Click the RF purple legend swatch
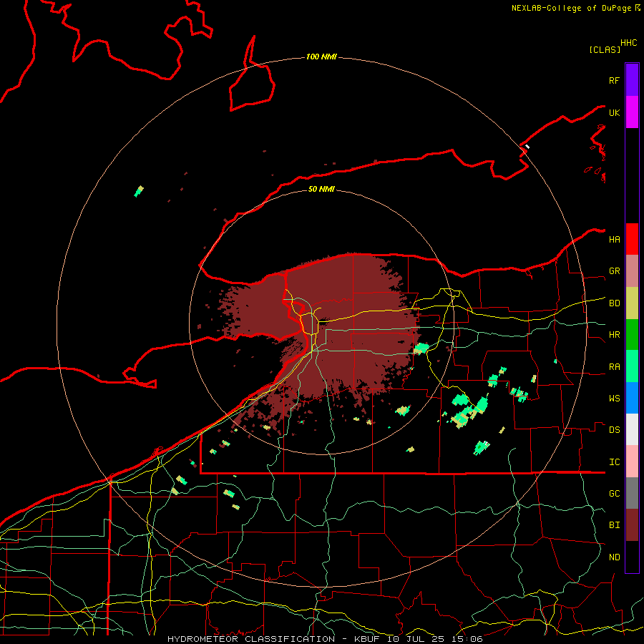 pyautogui.click(x=632, y=80)
